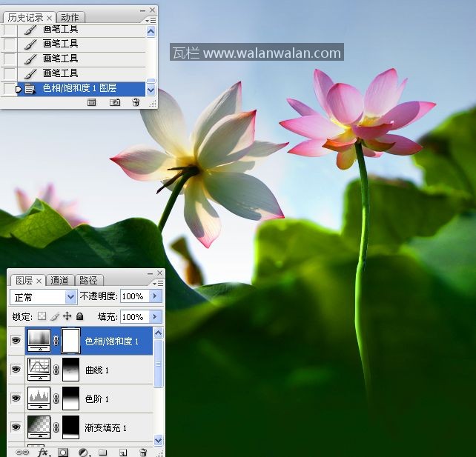Expand the 不透明度 opacity slider arrow
The width and height of the screenshot is (476, 457).
[x=155, y=296]
